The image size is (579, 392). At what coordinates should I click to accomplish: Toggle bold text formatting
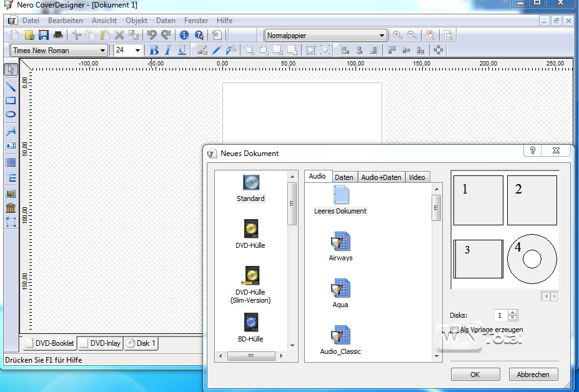tap(154, 50)
